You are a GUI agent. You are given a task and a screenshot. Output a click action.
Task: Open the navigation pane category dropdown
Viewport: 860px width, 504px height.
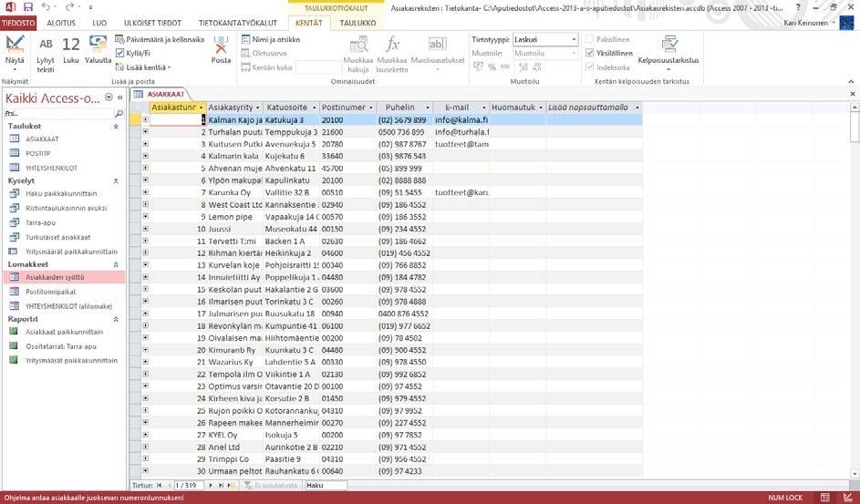tap(109, 98)
